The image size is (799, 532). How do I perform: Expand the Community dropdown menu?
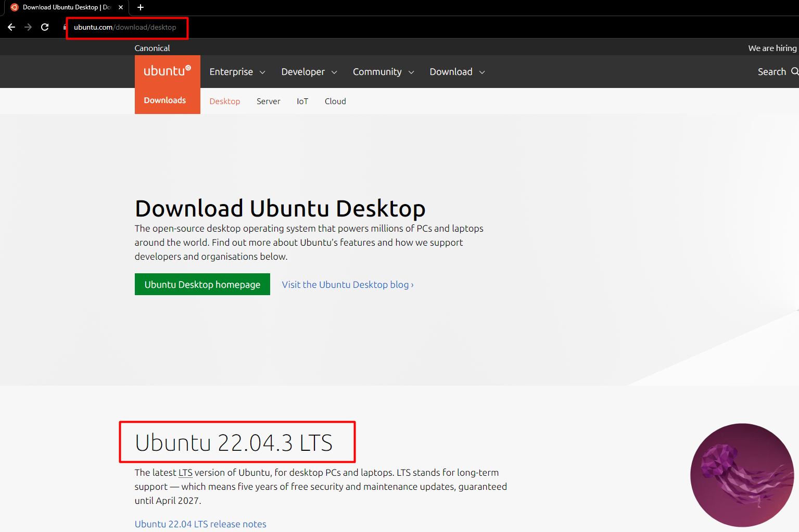[x=383, y=72]
